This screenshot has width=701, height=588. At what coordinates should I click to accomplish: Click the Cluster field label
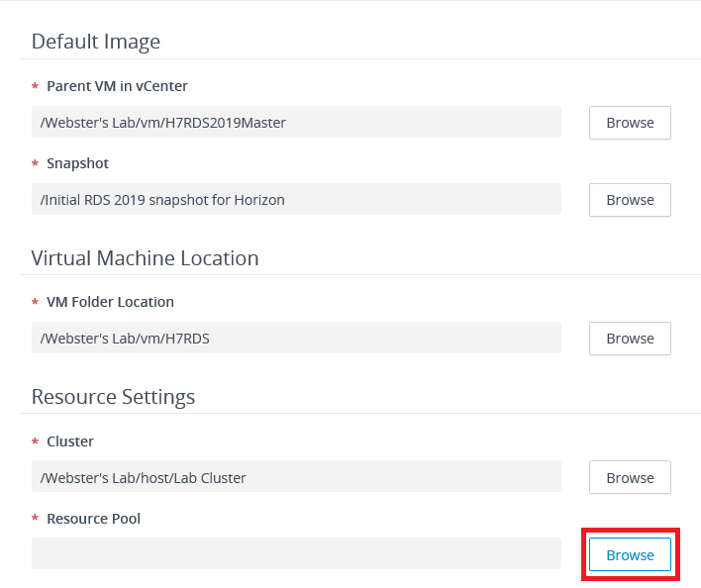pos(69,441)
